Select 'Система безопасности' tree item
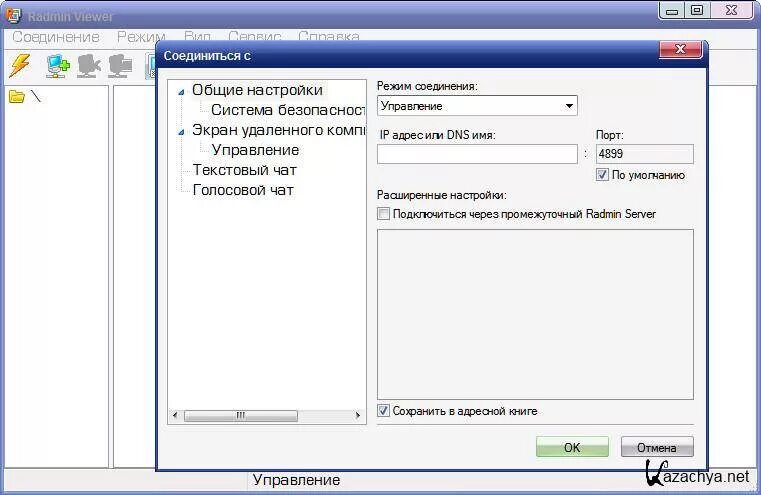 click(x=288, y=110)
